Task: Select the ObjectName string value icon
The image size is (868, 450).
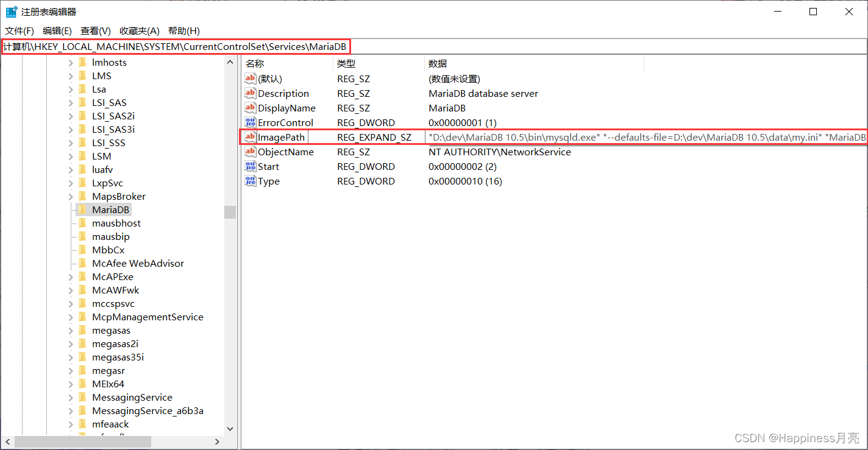Action: click(250, 152)
